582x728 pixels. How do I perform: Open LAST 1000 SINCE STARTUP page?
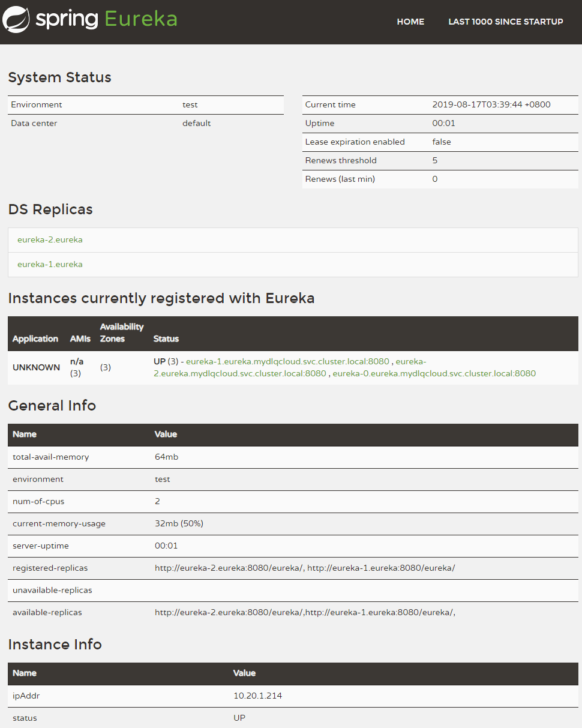click(x=506, y=22)
